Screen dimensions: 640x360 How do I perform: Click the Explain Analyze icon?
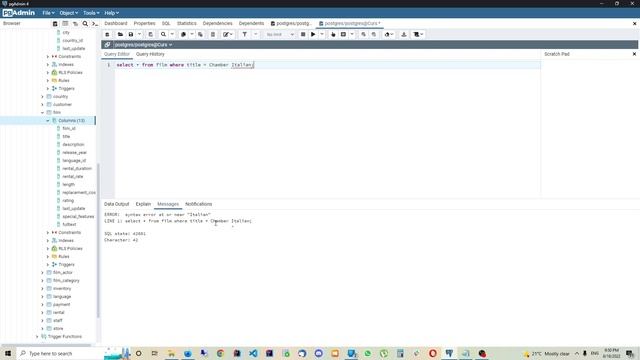(343, 34)
